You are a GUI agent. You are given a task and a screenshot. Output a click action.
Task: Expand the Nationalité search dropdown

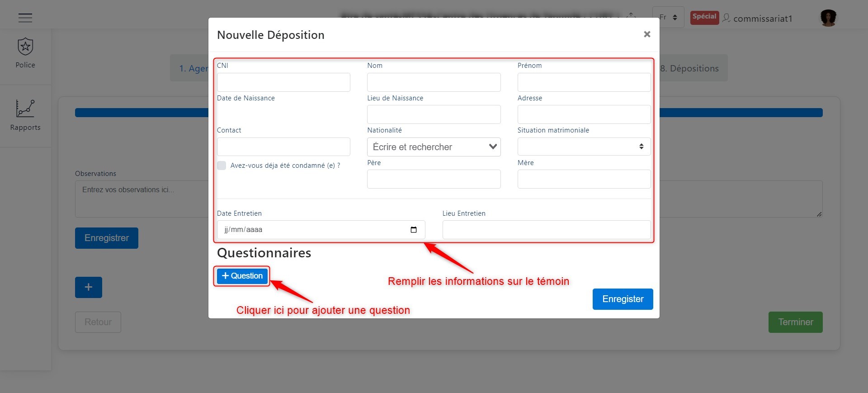[434, 147]
